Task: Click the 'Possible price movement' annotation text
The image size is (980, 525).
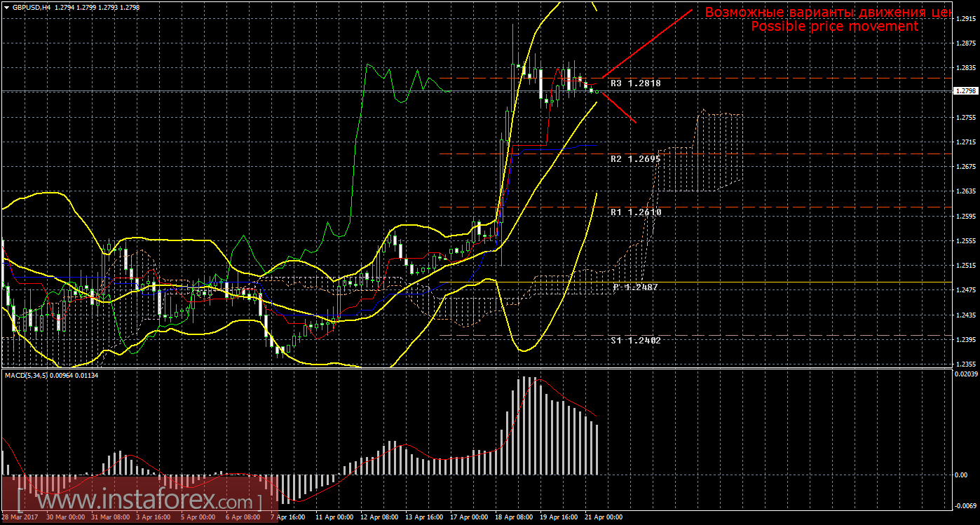Action: [834, 27]
